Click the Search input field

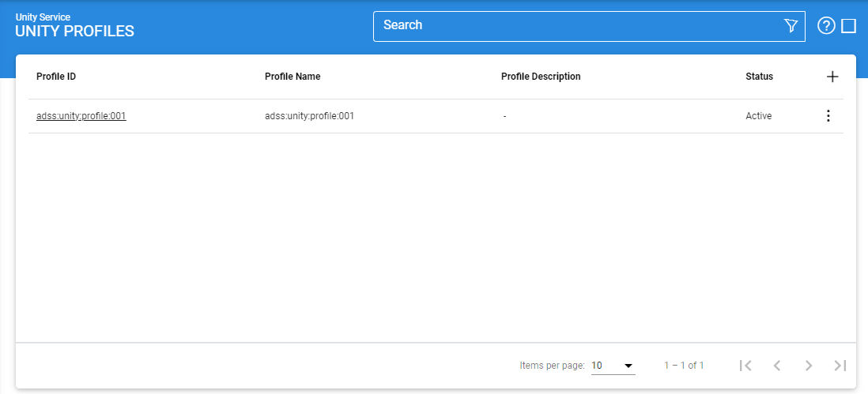click(577, 25)
